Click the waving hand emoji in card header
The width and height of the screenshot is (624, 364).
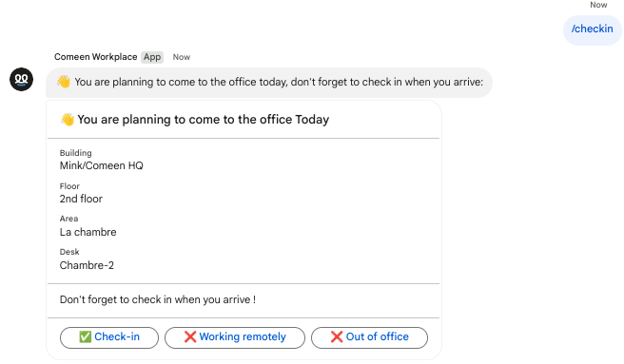click(68, 120)
